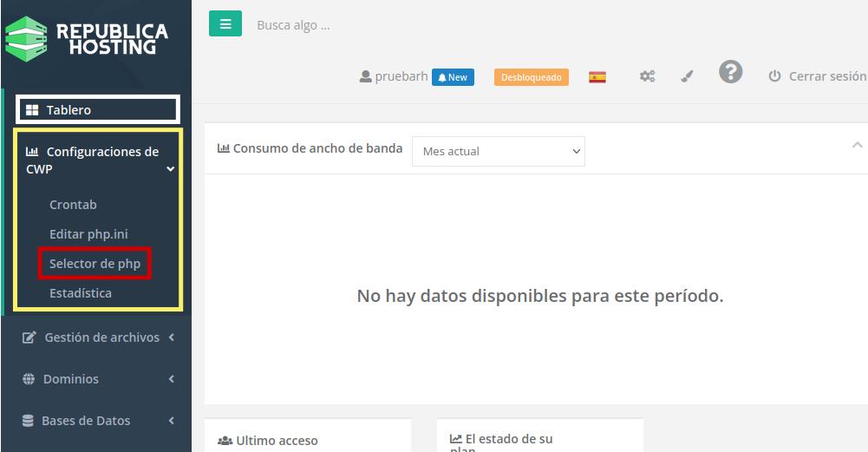Expand the Gestión de archivos menu

pyautogui.click(x=98, y=337)
